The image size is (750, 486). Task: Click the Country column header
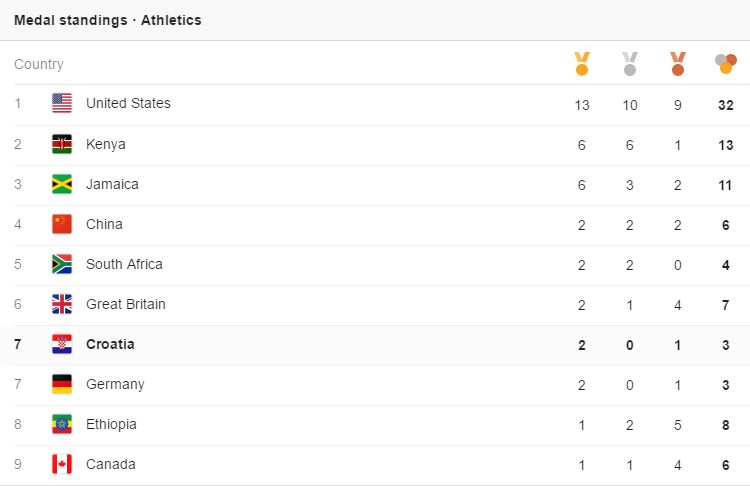[39, 64]
